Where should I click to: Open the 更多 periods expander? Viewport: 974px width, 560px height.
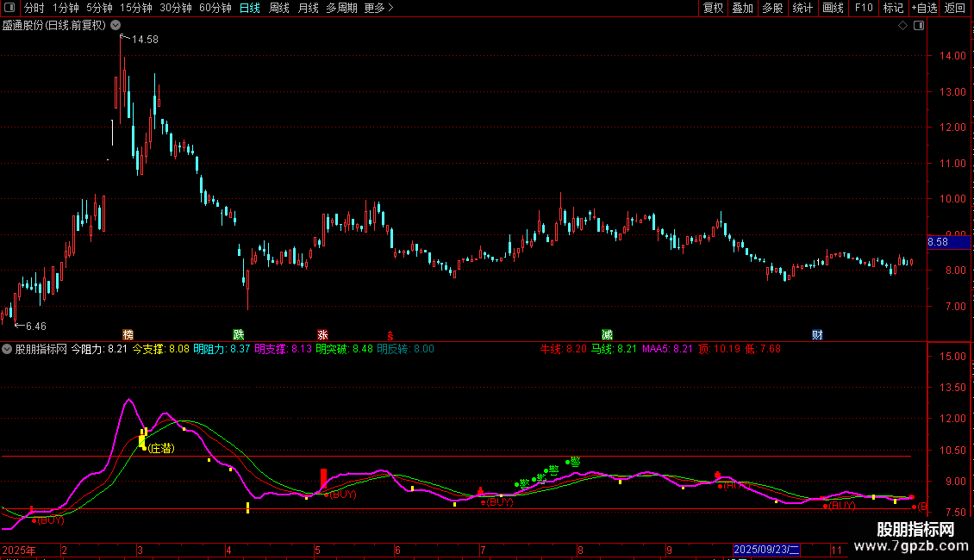(x=378, y=8)
